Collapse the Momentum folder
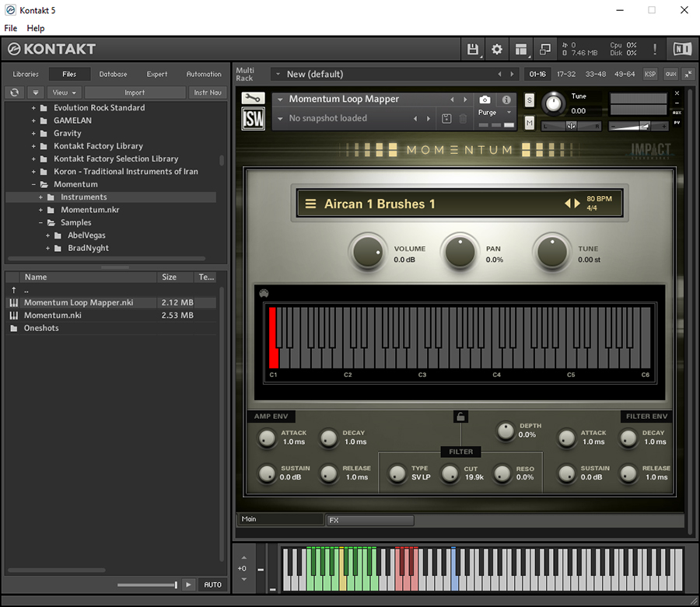The width and height of the screenshot is (700, 607). [x=33, y=184]
